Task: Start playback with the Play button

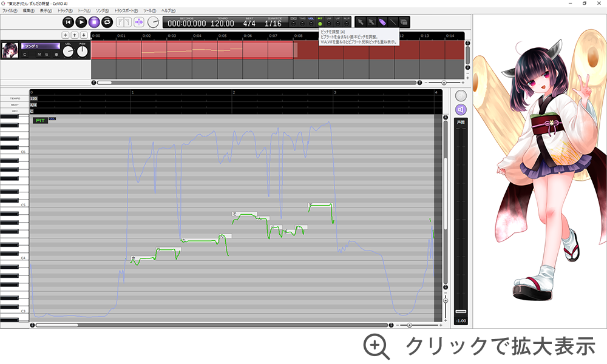Action: click(x=81, y=22)
